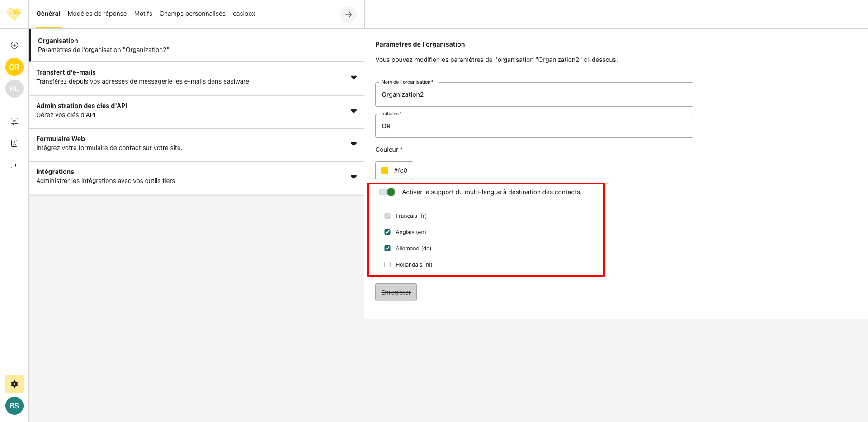Open the Champs personnalisés tab
868x422 pixels.
[192, 14]
